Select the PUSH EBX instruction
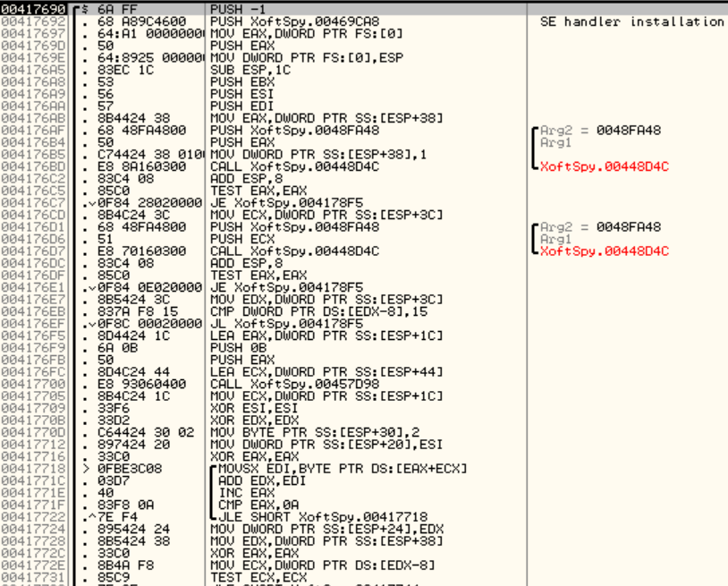The width and height of the screenshot is (728, 586). tap(242, 81)
